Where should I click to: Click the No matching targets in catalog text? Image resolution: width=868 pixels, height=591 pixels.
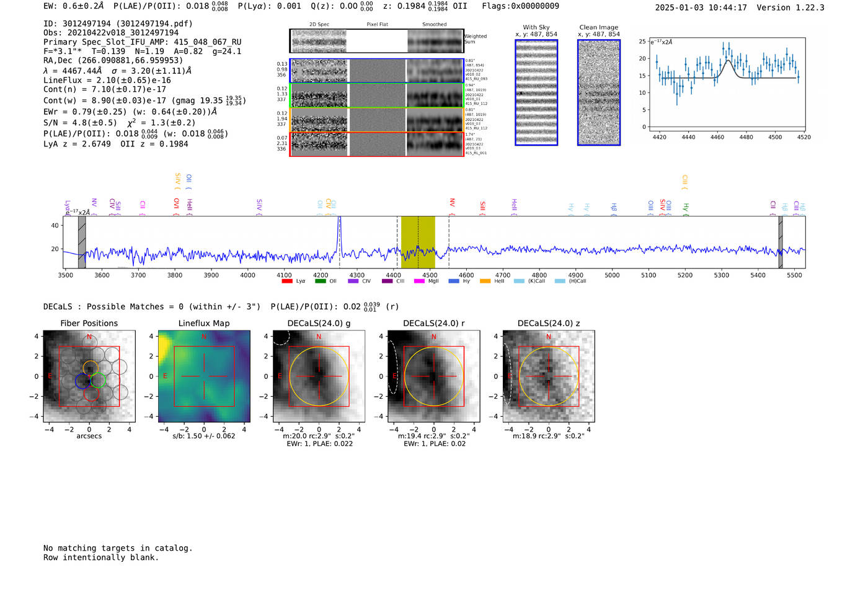pyautogui.click(x=118, y=548)
